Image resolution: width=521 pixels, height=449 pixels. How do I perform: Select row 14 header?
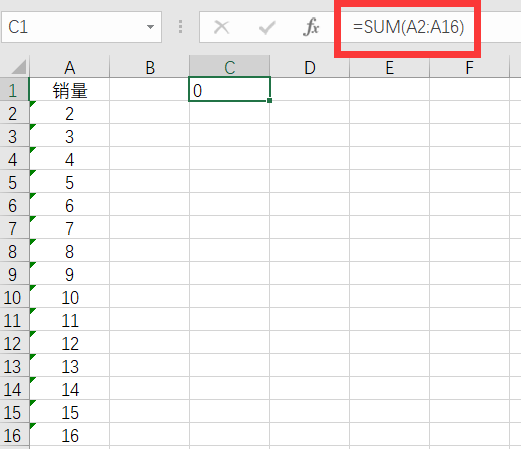14,388
